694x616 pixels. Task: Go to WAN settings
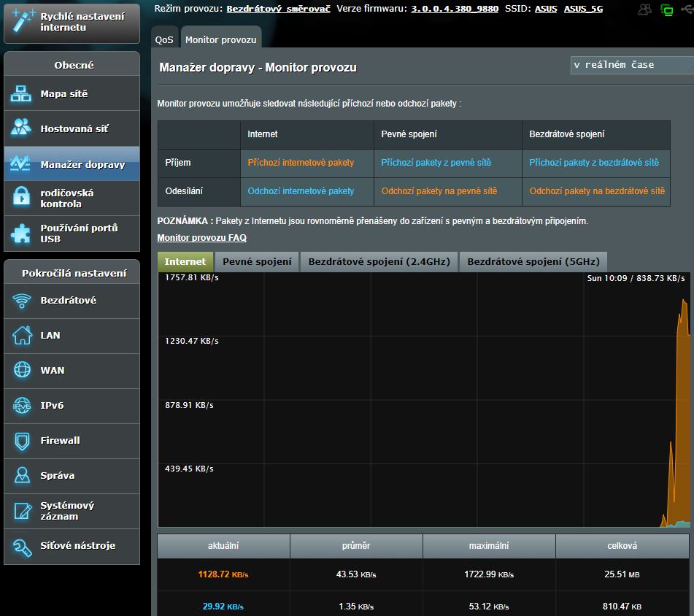pyautogui.click(x=72, y=370)
